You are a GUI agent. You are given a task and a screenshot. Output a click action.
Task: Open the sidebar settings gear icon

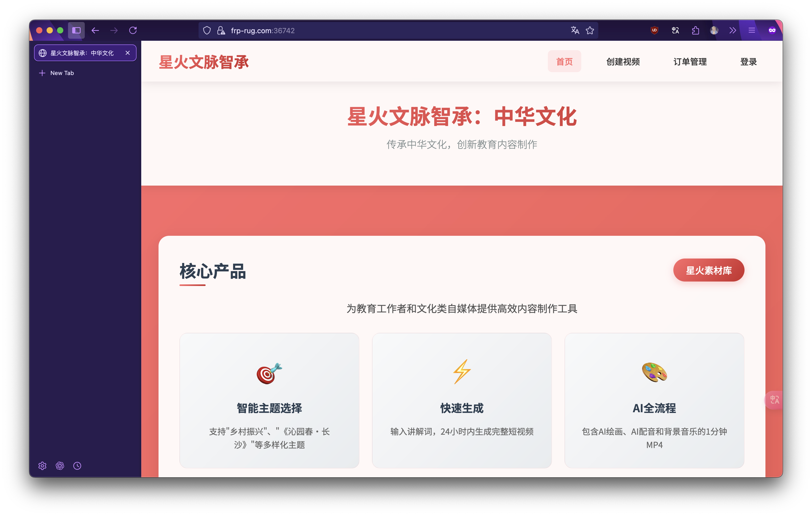(42, 466)
